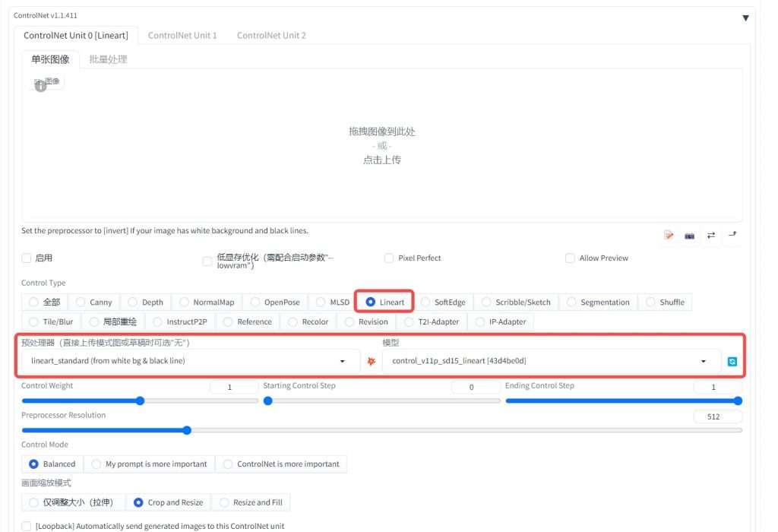Collapse the ControlNet panel with the triangle
The width and height of the screenshot is (778, 532).
click(745, 18)
